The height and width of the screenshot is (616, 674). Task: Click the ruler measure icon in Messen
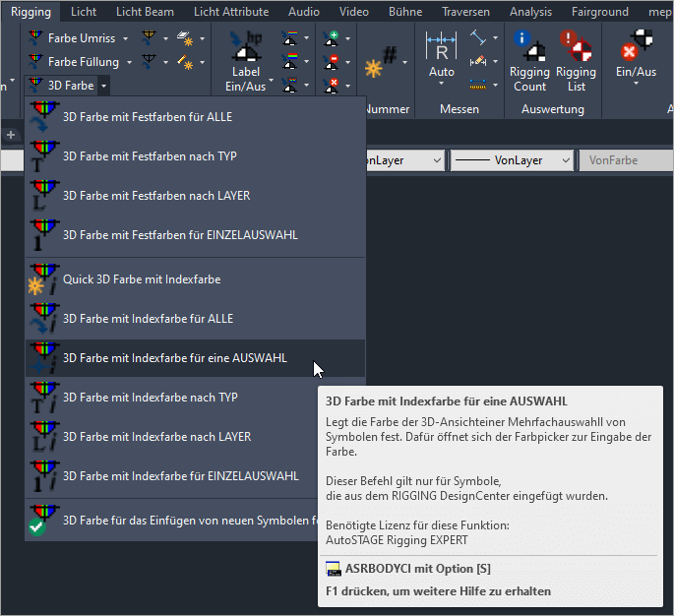478,85
